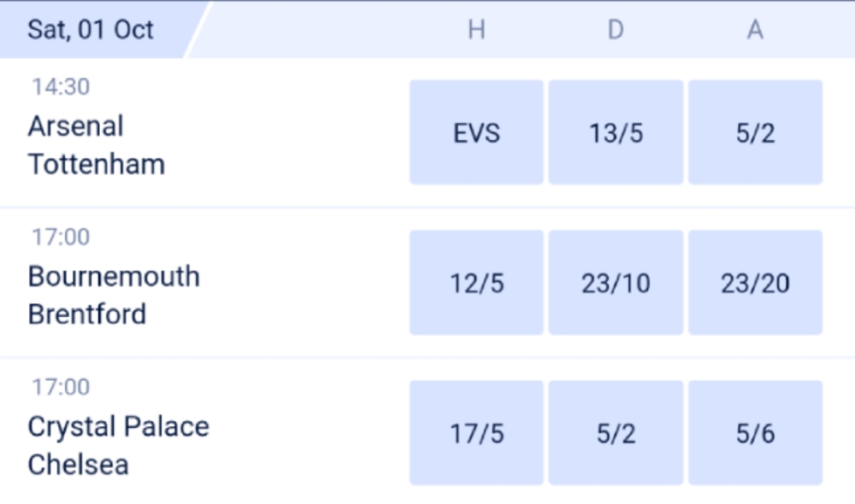Pick the draw at 5/2 for Crystal Palace v Chelsea

(616, 433)
